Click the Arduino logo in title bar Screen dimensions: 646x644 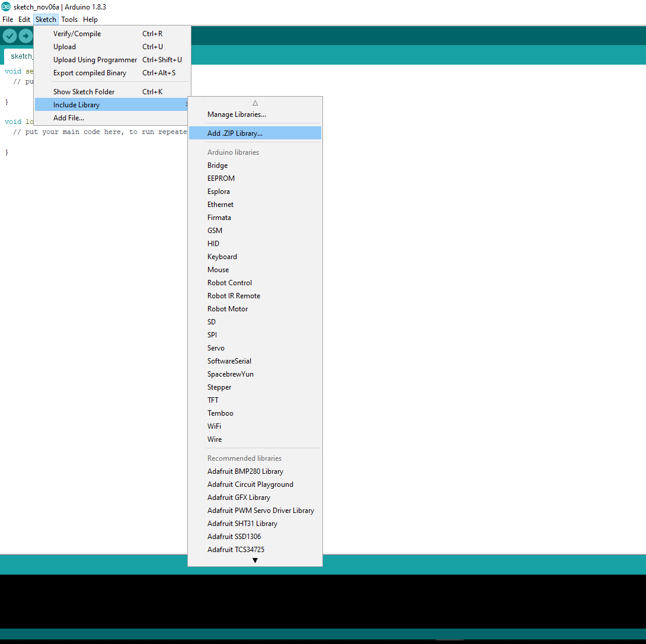pos(6,7)
